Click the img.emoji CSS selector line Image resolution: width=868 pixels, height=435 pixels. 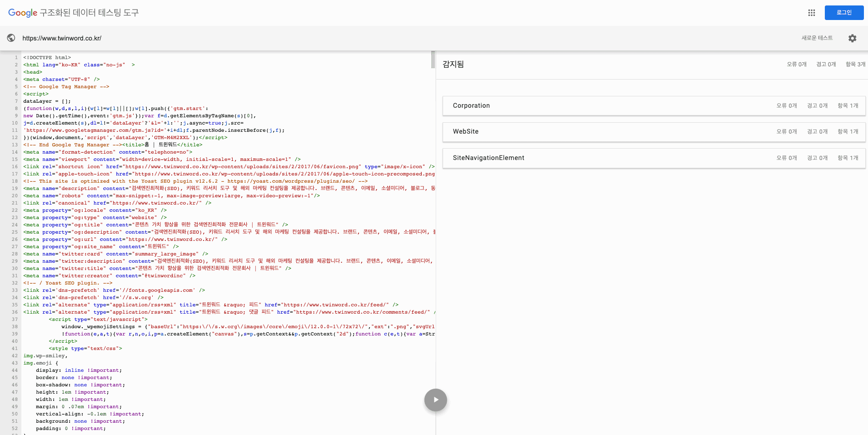pyautogui.click(x=41, y=363)
